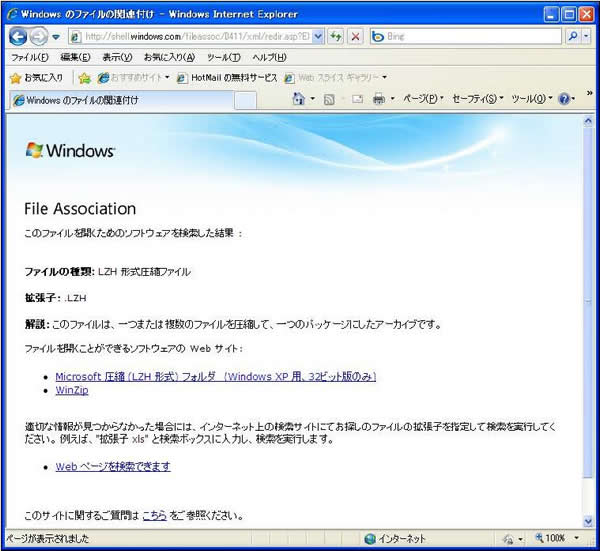The image size is (600, 551).
Task: Click the blue Help question mark icon
Action: tap(564, 99)
